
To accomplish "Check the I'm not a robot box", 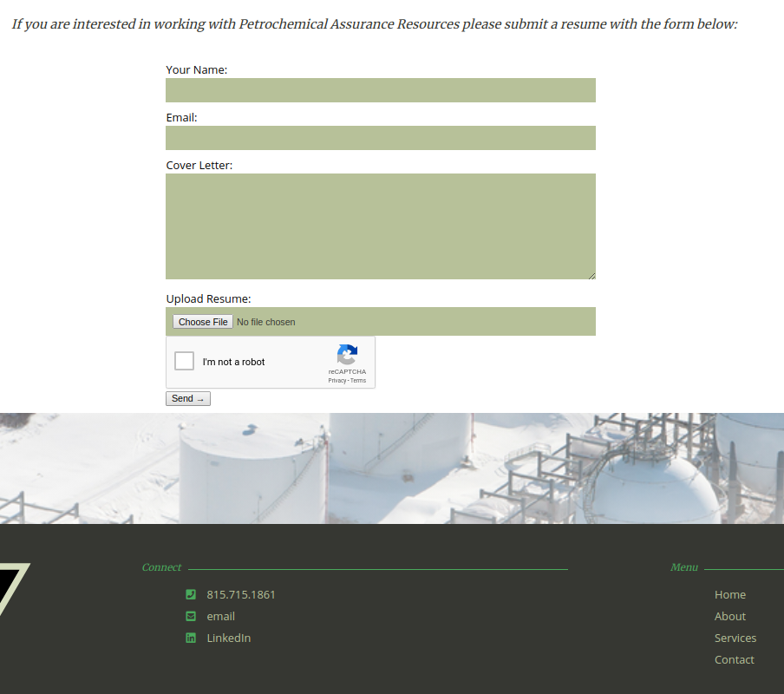I will [185, 362].
